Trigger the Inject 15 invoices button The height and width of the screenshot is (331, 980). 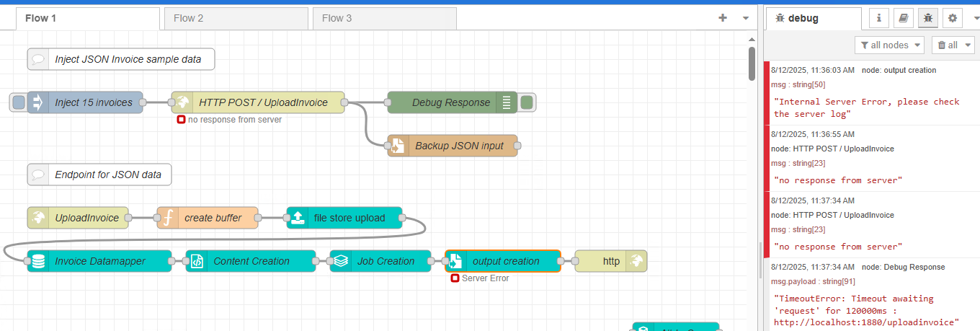[x=19, y=102]
